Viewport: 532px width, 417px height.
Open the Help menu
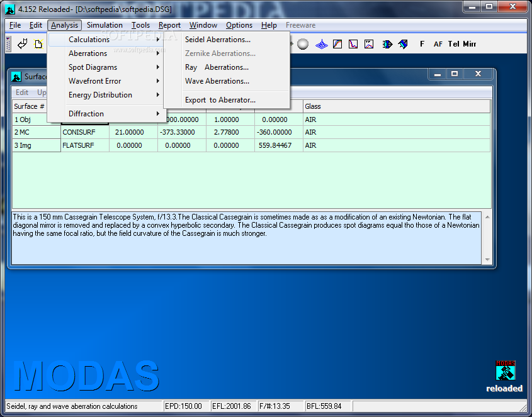point(269,25)
